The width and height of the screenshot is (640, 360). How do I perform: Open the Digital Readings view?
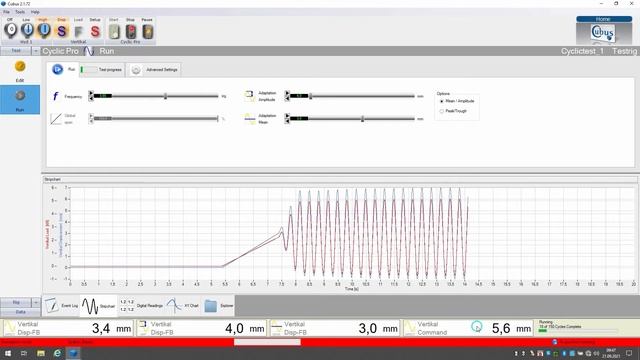[x=141, y=306]
